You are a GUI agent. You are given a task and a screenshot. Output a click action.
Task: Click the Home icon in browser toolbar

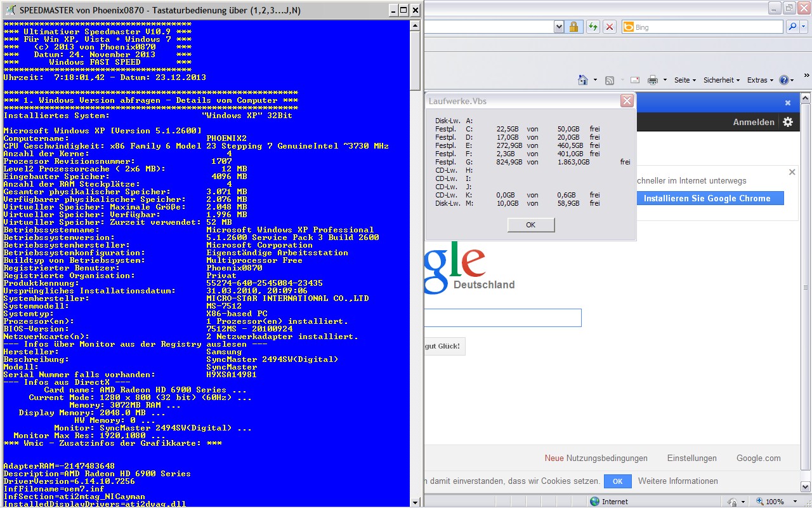[583, 80]
